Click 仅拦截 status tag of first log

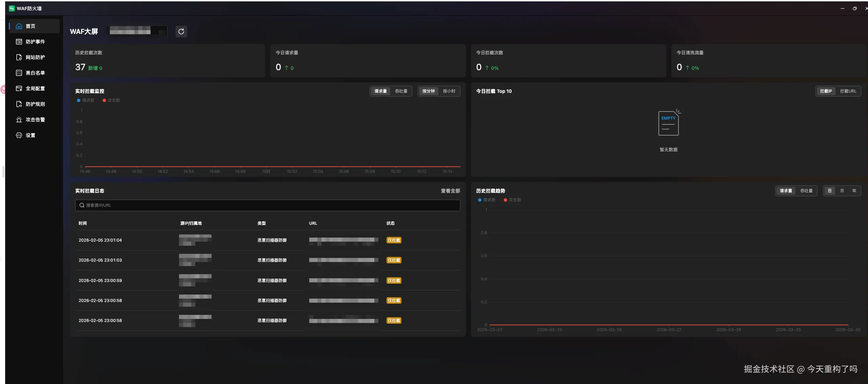coord(394,240)
